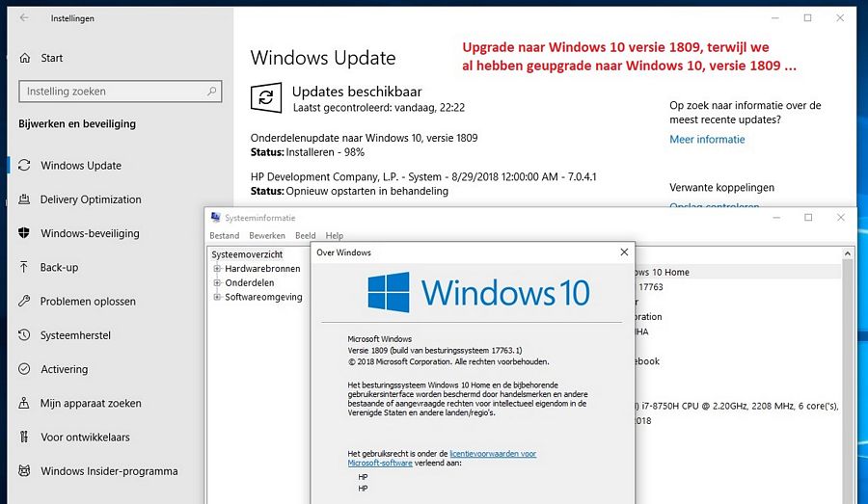
Task: Click 'Laatst gecontroleerd: vandaag, 22:22'
Action: coord(379,108)
